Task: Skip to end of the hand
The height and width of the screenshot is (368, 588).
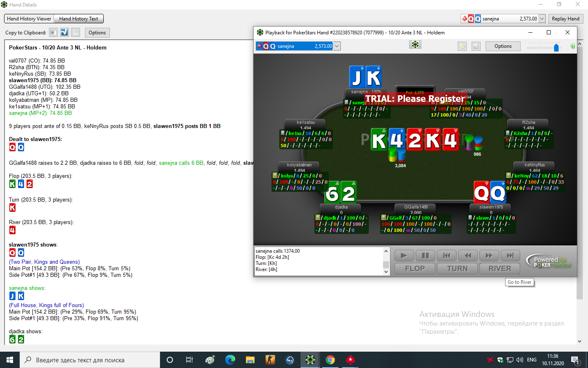Action: 510,256
